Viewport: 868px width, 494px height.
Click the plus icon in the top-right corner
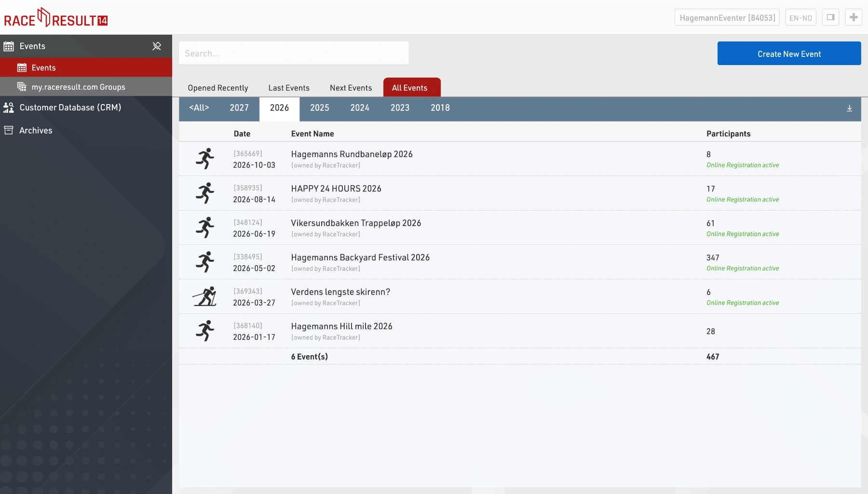(x=853, y=17)
